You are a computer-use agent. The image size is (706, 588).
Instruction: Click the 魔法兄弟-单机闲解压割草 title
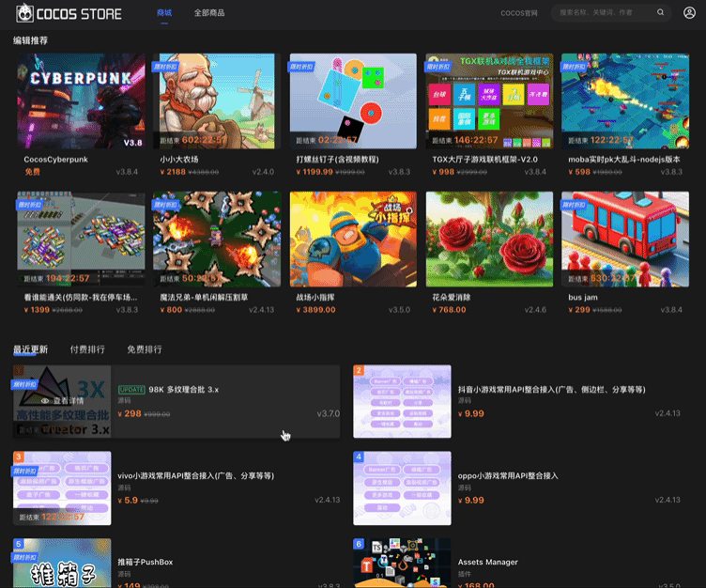click(x=204, y=298)
